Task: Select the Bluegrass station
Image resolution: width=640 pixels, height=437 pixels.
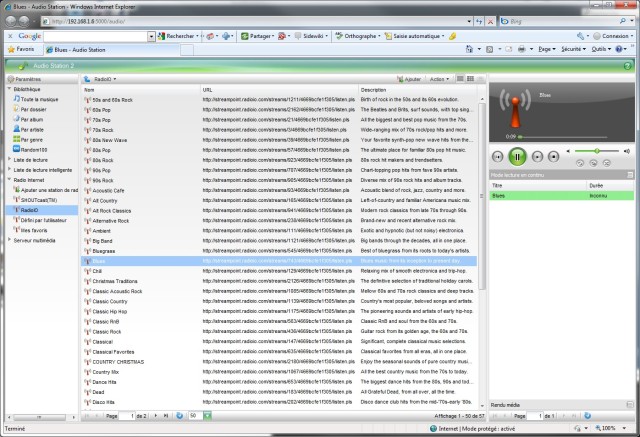Action: (x=279, y=251)
